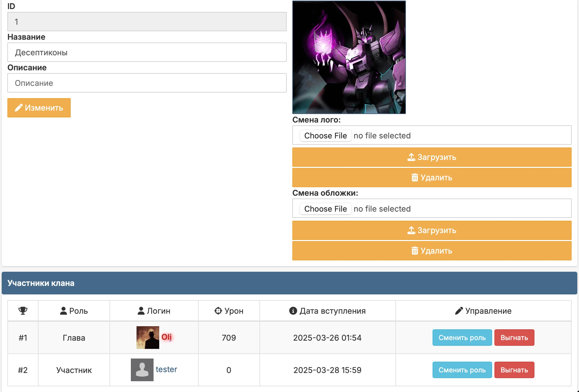This screenshot has height=392, width=579.
Task: Choose a file for Смена обложки
Action: click(x=326, y=209)
